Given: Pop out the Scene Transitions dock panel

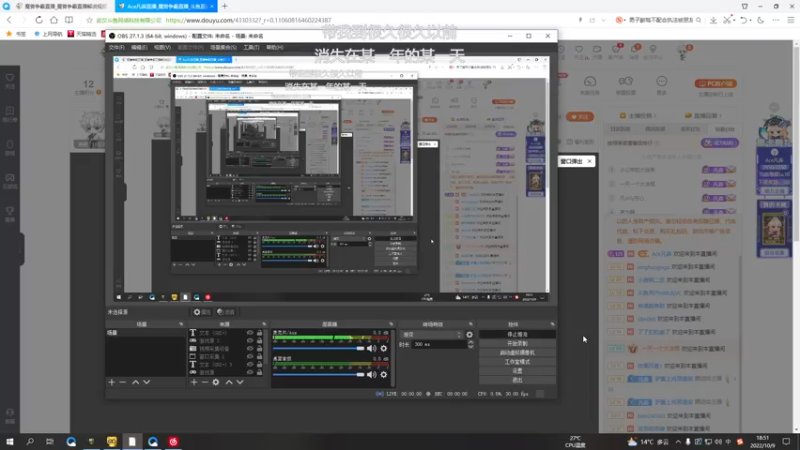Looking at the screenshot, I should (x=470, y=324).
